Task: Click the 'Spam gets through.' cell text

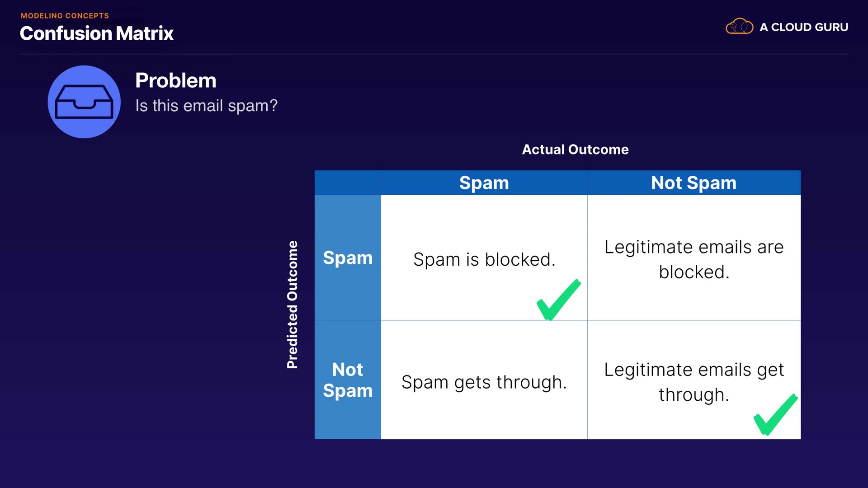Action: [484, 382]
